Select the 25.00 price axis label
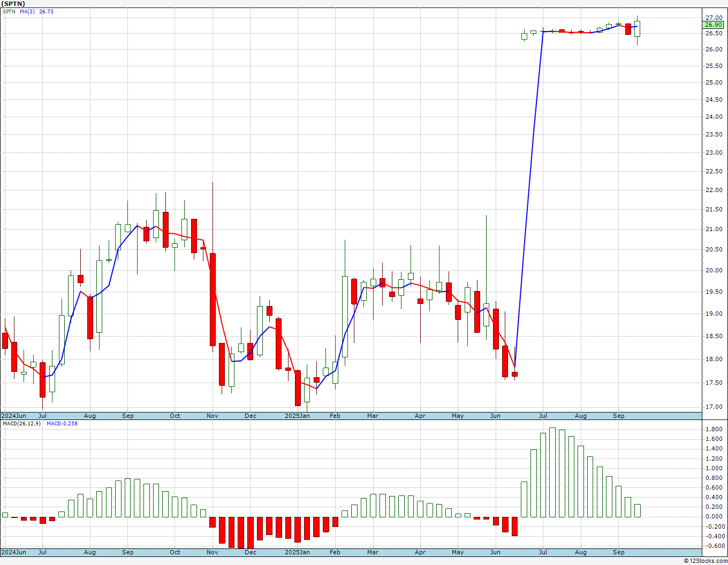The image size is (728, 565). pos(714,82)
